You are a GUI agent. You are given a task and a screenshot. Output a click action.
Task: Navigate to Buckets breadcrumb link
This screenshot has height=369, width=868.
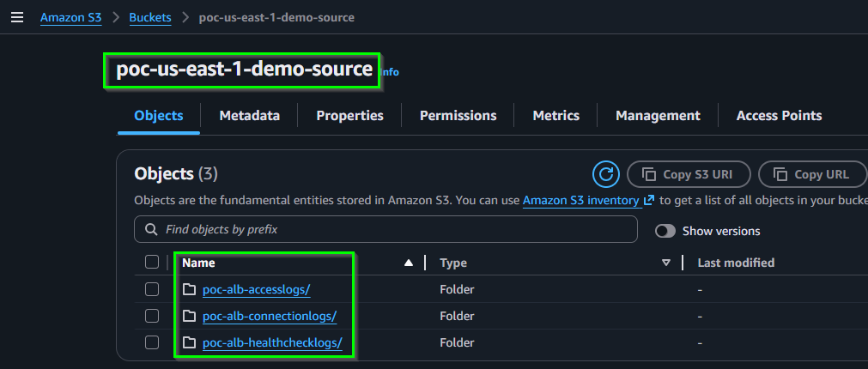coord(150,18)
